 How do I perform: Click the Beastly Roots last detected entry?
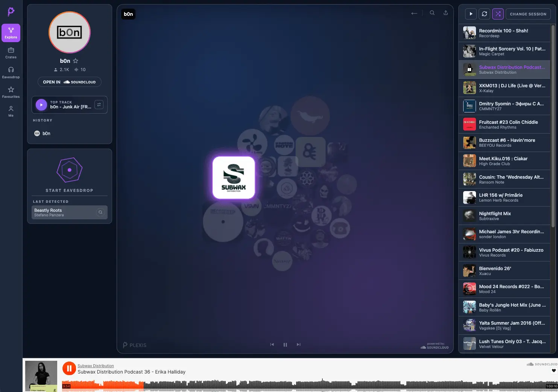click(x=70, y=212)
